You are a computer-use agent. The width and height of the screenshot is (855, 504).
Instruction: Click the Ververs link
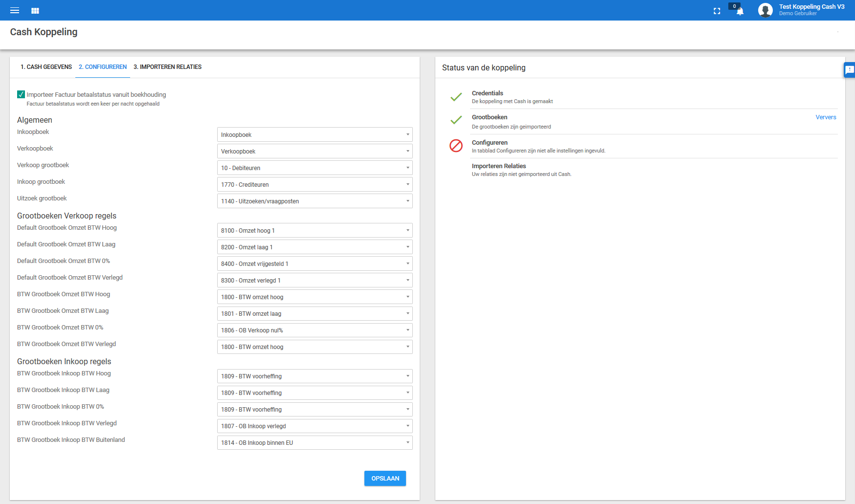coord(826,117)
